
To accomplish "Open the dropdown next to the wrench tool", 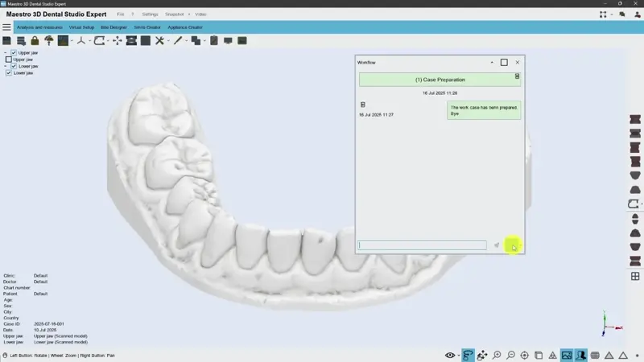I will click(168, 41).
